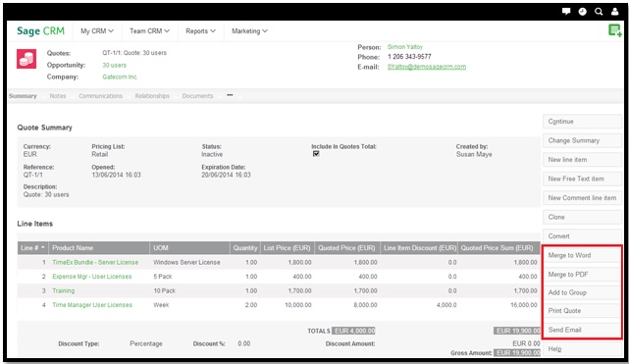Click the Sage CRM logo
629x364 pixels.
coord(40,30)
